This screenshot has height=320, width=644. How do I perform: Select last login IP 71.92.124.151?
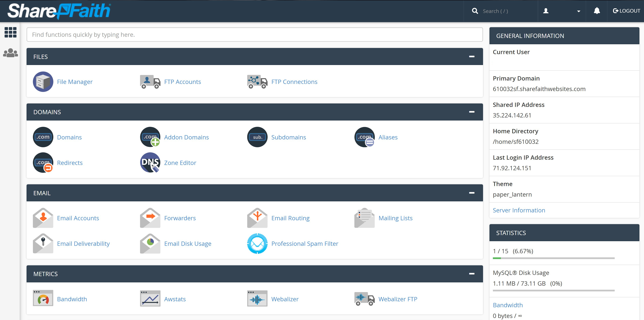pyautogui.click(x=512, y=168)
